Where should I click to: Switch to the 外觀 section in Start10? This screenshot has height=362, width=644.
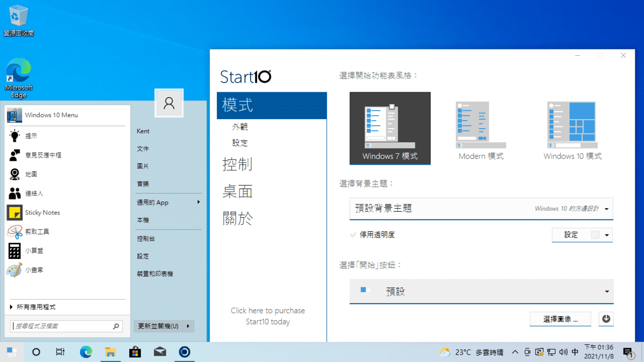pyautogui.click(x=239, y=127)
